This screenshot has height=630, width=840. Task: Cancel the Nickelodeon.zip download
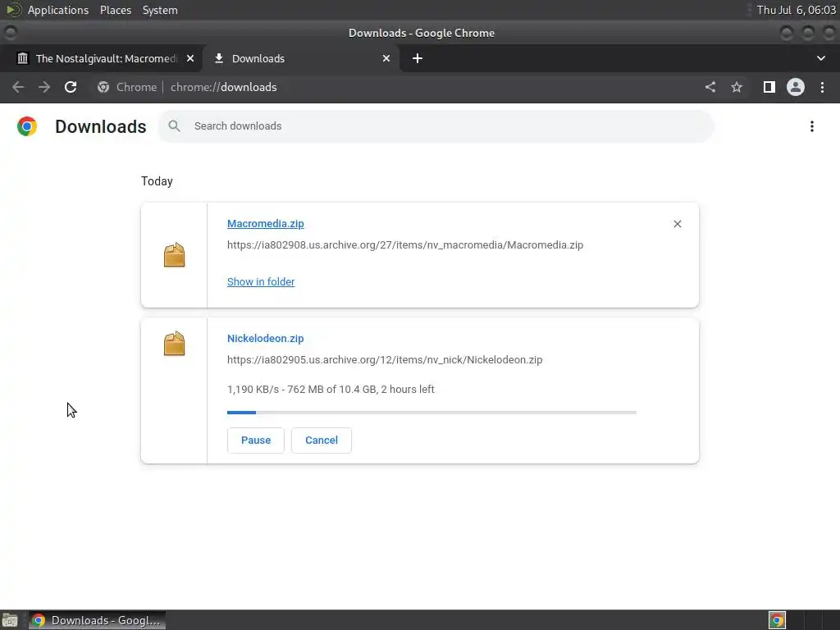[322, 441]
